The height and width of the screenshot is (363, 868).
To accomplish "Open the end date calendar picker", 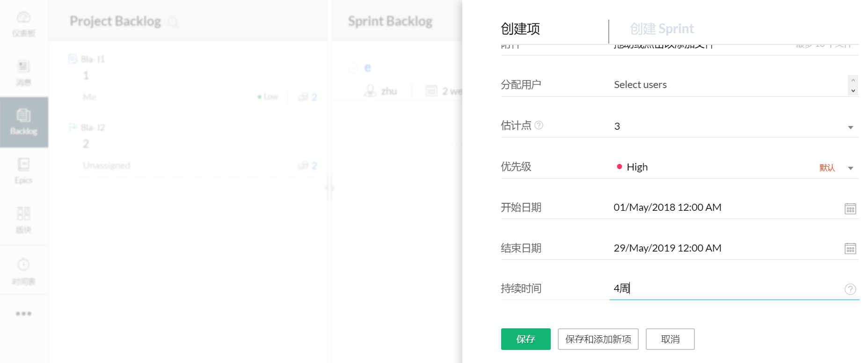I will click(x=850, y=249).
